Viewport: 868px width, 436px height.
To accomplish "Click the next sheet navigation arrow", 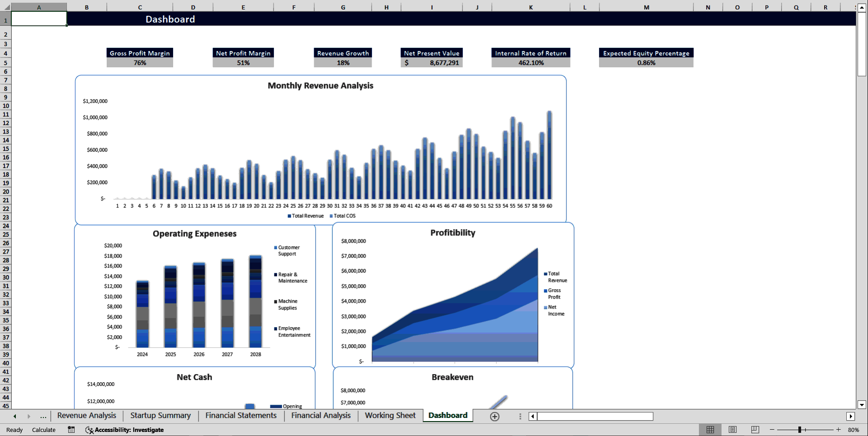I will point(29,416).
